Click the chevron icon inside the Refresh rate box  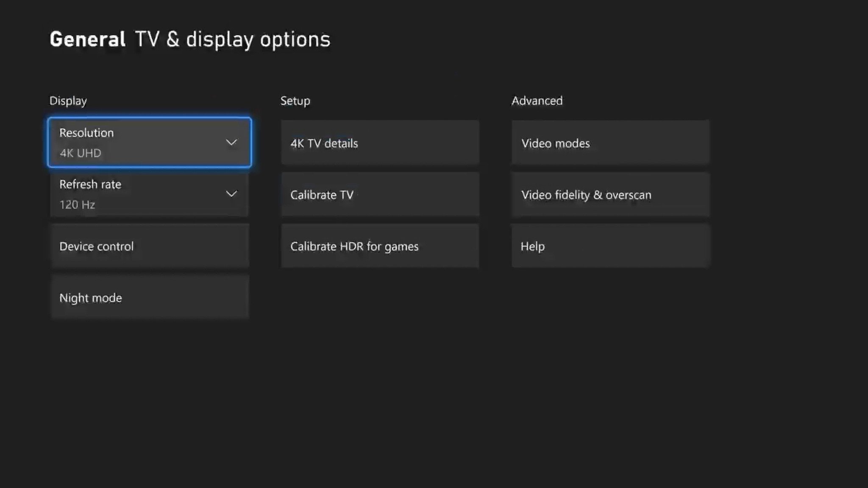pyautogui.click(x=231, y=194)
